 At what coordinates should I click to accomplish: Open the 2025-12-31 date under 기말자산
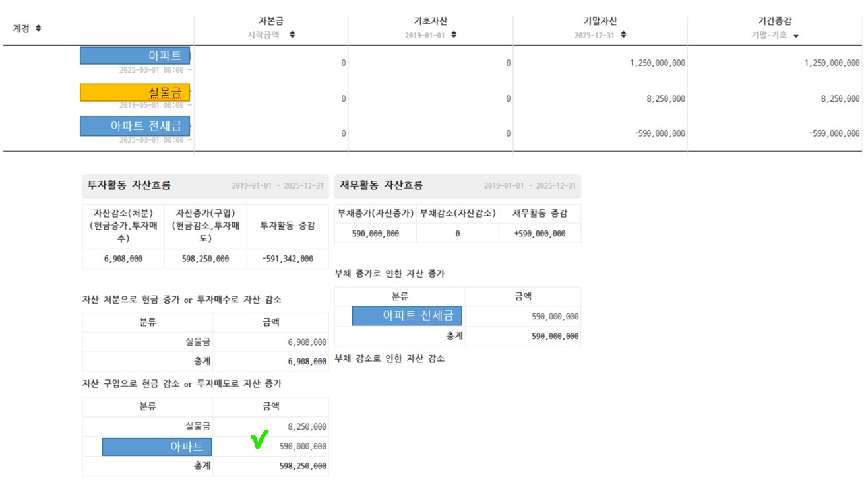(594, 35)
